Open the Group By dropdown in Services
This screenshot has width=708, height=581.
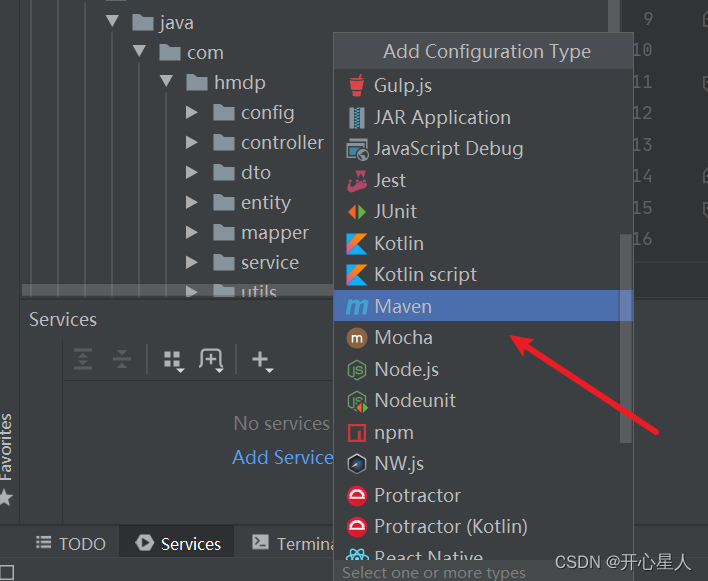(x=174, y=361)
